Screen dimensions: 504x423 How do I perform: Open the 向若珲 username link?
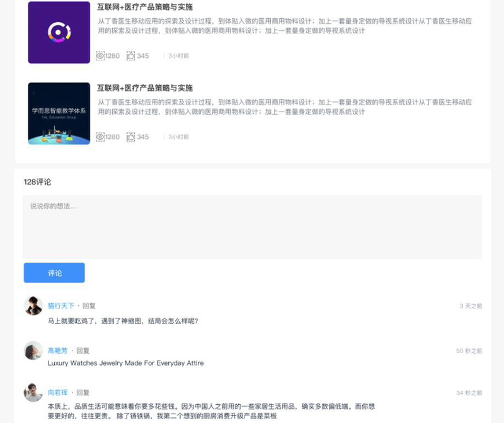tap(57, 393)
